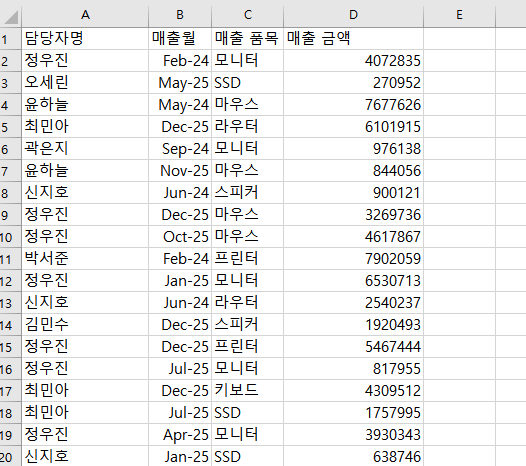Select row 17 header

[10, 391]
